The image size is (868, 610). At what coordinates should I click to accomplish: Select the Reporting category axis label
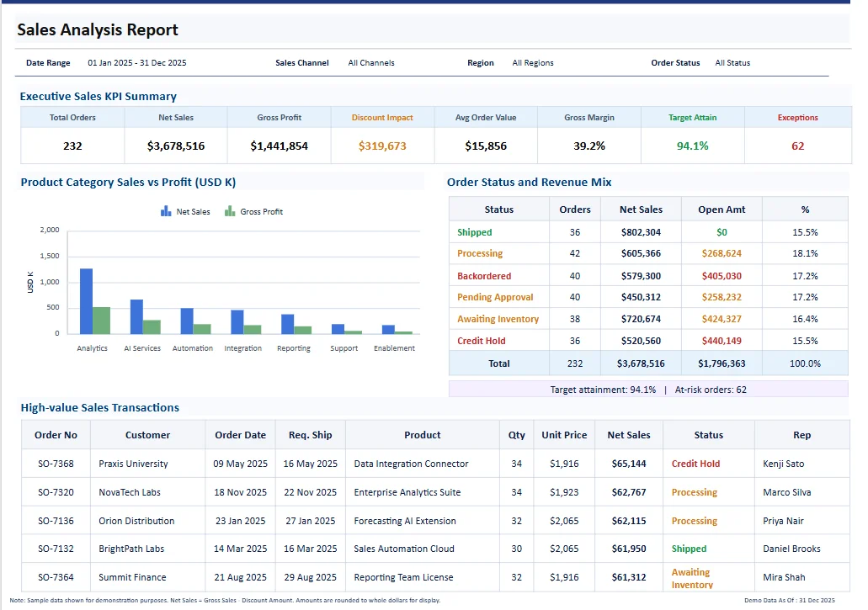point(293,348)
